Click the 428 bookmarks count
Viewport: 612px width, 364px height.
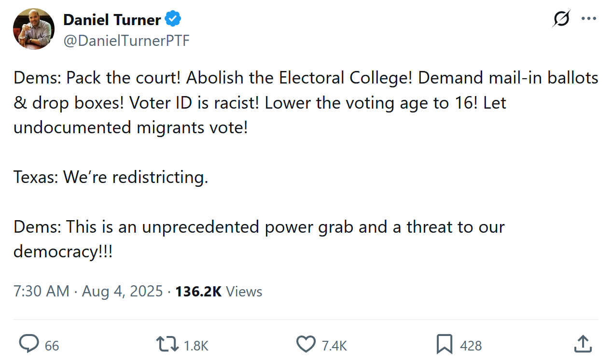point(471,346)
